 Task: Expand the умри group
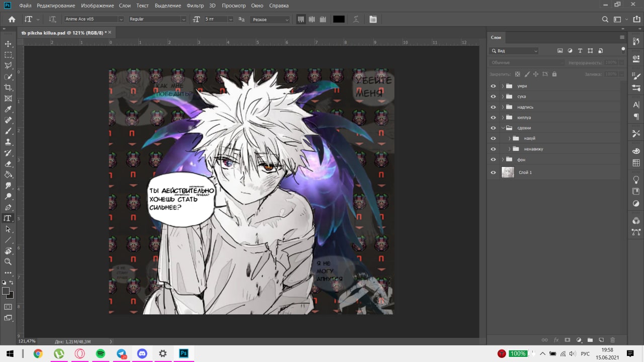[503, 86]
